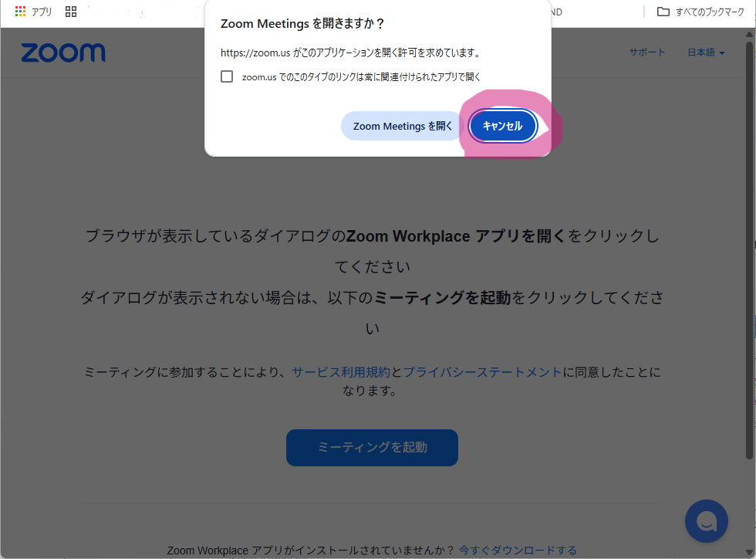Click the page vertical scrollbar thumb

pyautogui.click(x=749, y=250)
